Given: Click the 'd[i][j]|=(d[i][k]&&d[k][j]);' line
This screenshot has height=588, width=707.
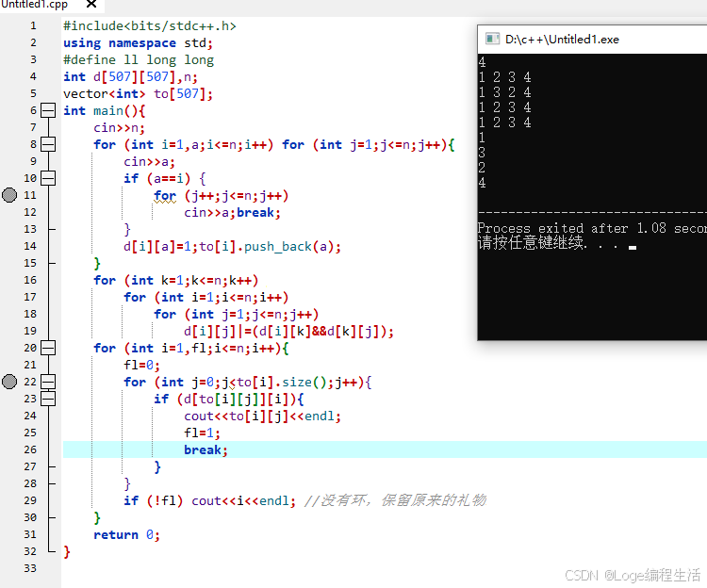Looking at the screenshot, I should (288, 332).
